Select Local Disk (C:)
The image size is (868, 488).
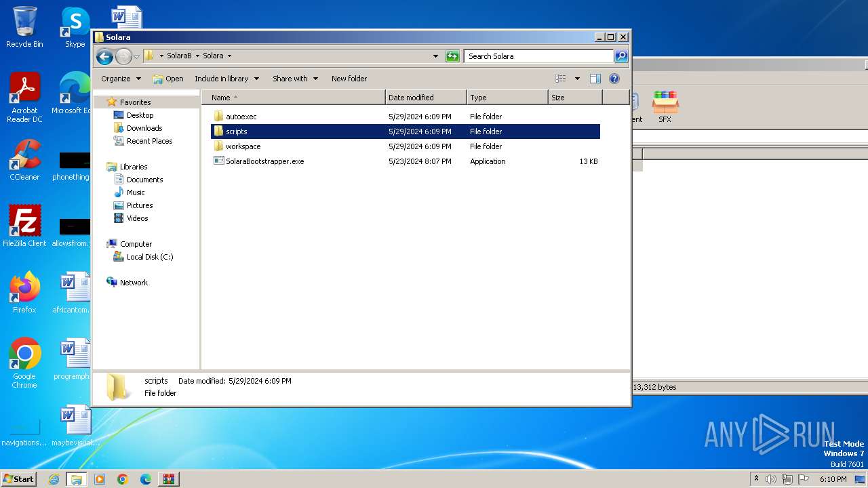pos(150,257)
